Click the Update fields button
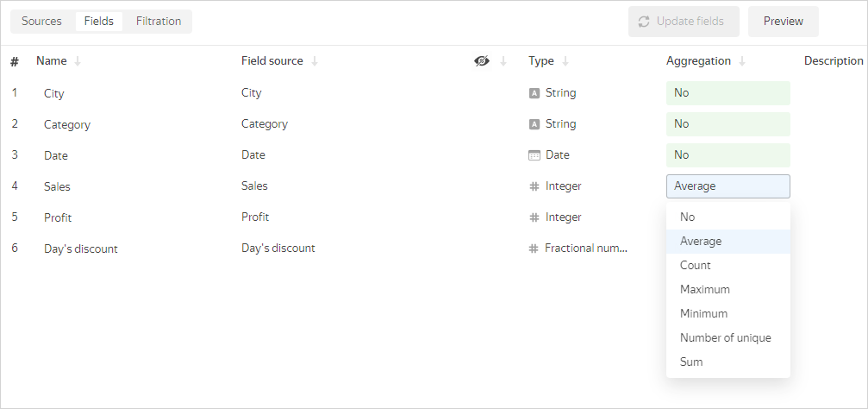 coord(684,22)
